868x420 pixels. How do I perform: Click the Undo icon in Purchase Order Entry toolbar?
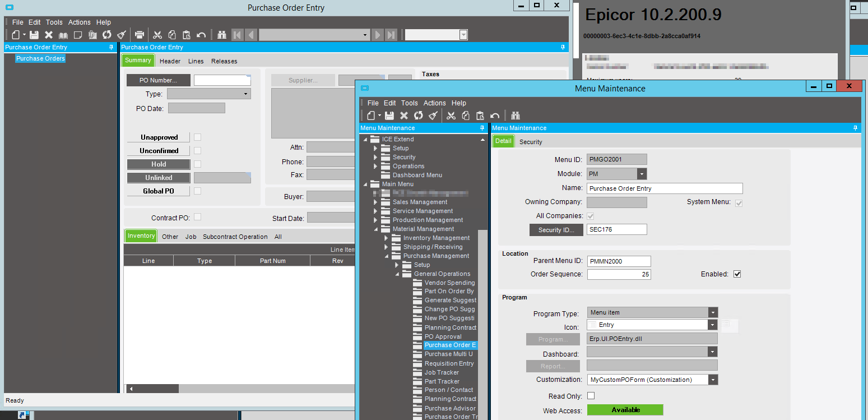[202, 35]
